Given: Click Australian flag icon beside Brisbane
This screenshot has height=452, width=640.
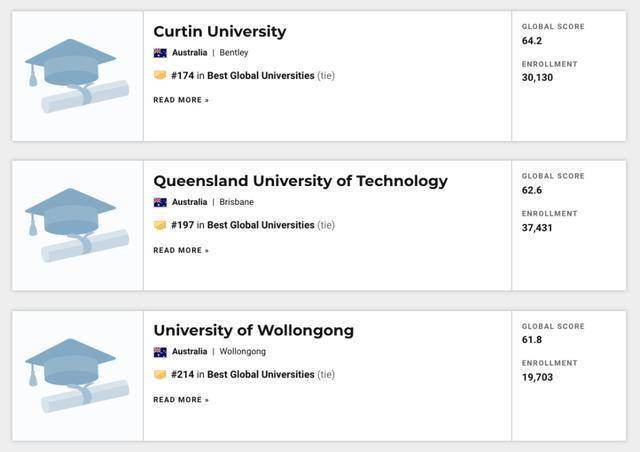Looking at the screenshot, I should click(160, 202).
